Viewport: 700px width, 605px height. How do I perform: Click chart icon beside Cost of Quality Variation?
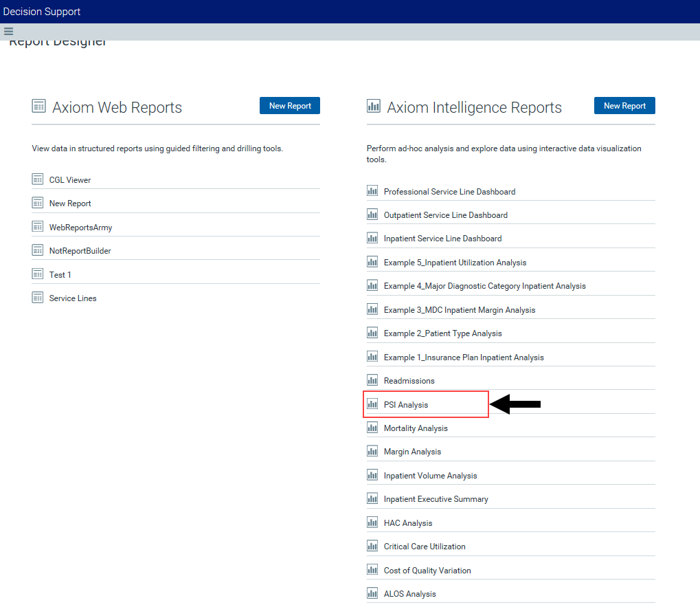pyautogui.click(x=372, y=570)
